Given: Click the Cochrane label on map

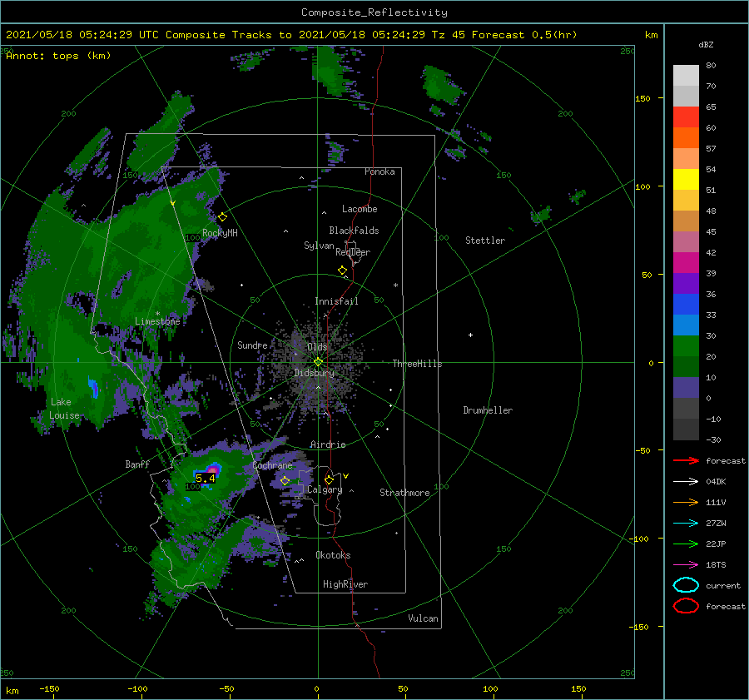Looking at the screenshot, I should pyautogui.click(x=272, y=465).
